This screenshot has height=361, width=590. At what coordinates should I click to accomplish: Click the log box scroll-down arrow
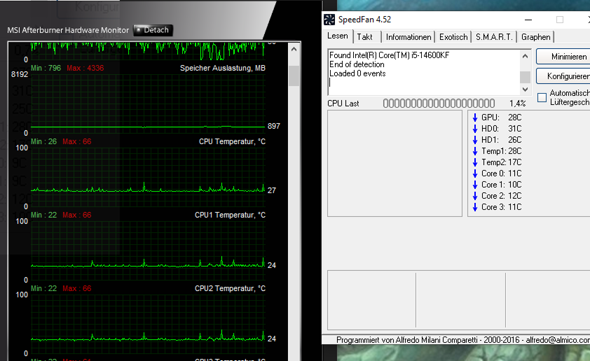525,90
